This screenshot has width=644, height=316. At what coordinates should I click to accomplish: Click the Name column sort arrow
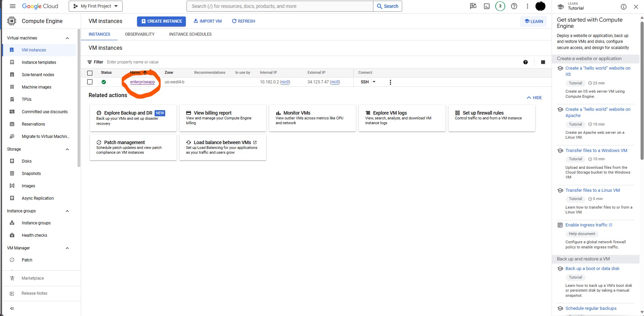pyautogui.click(x=145, y=72)
